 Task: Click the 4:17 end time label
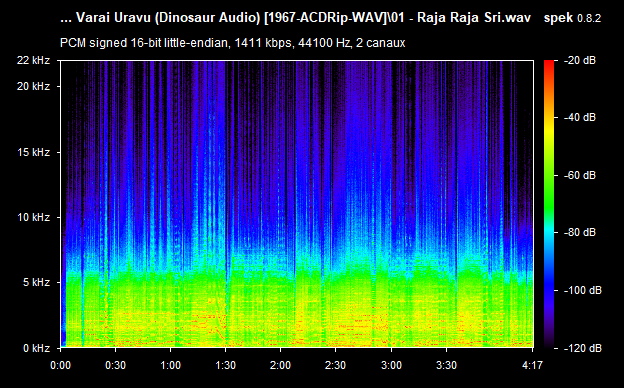532,365
